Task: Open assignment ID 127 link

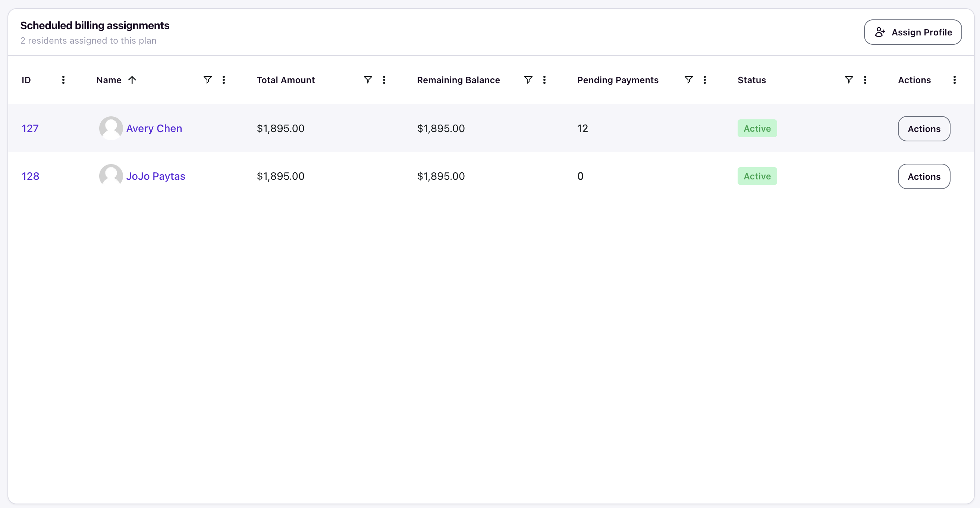Action: coord(30,128)
